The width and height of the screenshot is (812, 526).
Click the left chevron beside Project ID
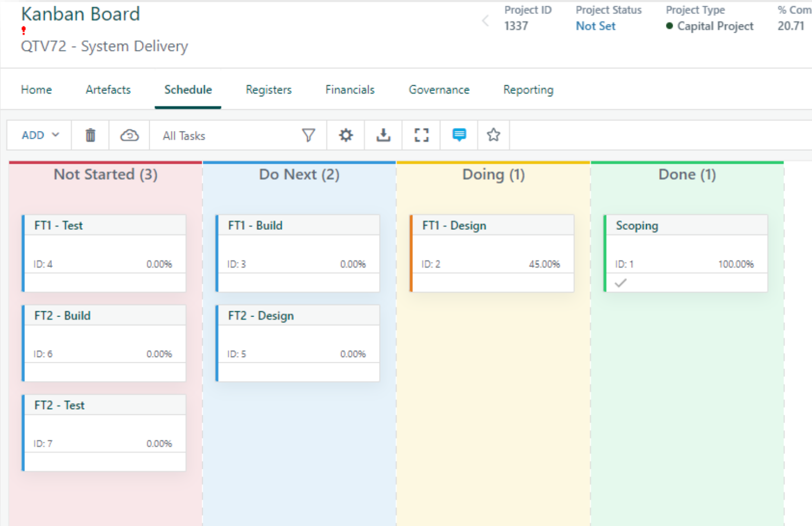coord(486,21)
